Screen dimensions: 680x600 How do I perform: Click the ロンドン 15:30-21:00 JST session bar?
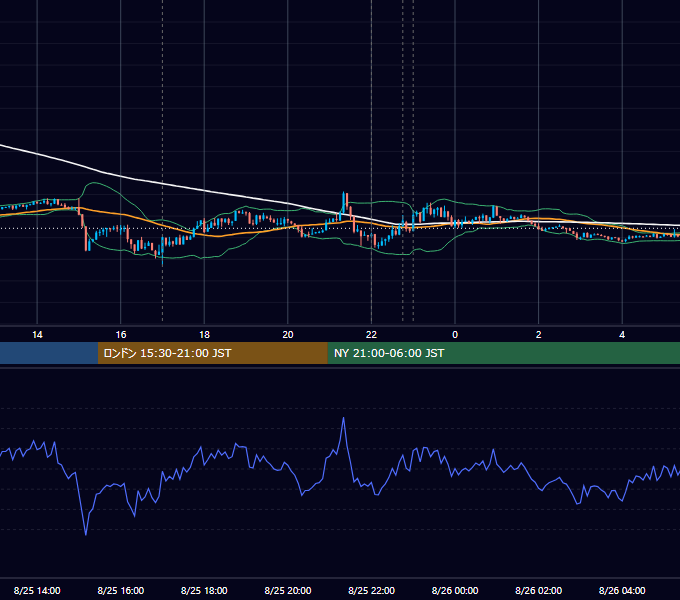pos(212,353)
